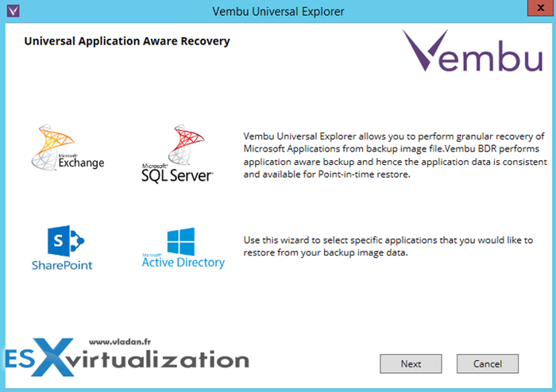Close the Vembu Universal Explorer window

point(540,8)
